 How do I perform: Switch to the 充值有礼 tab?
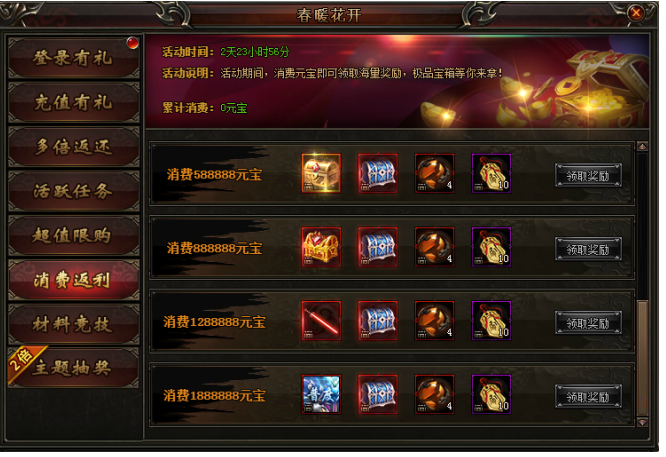point(74,102)
